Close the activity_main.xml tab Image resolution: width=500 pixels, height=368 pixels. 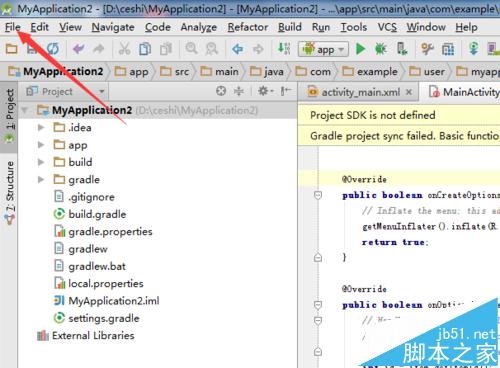pyautogui.click(x=409, y=92)
